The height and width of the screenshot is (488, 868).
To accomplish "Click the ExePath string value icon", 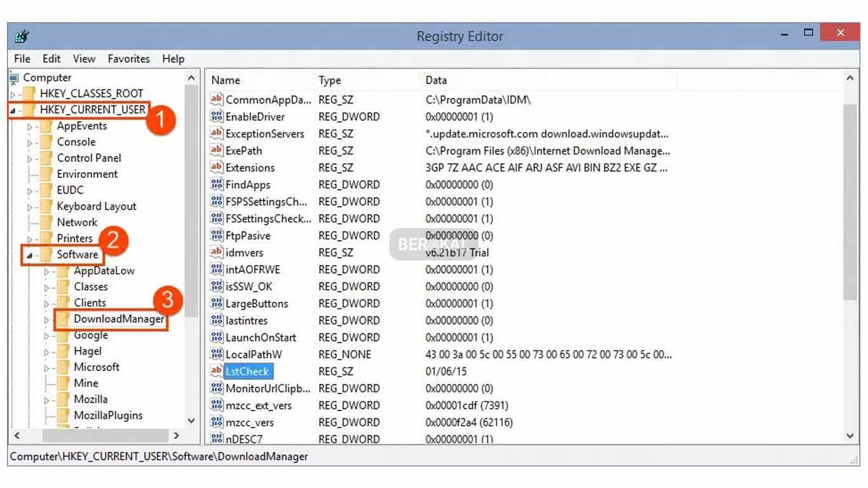I will point(217,151).
